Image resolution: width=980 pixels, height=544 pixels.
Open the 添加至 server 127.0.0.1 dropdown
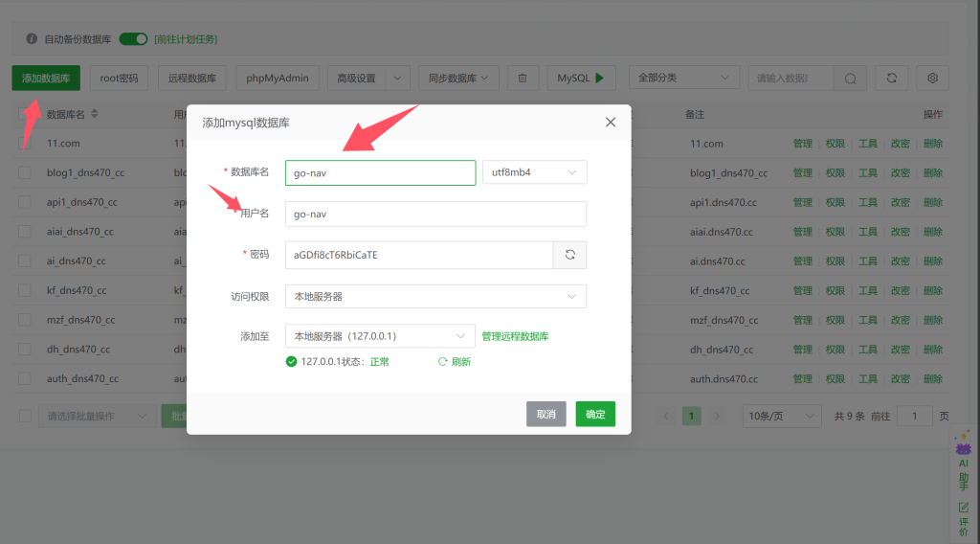tap(380, 336)
